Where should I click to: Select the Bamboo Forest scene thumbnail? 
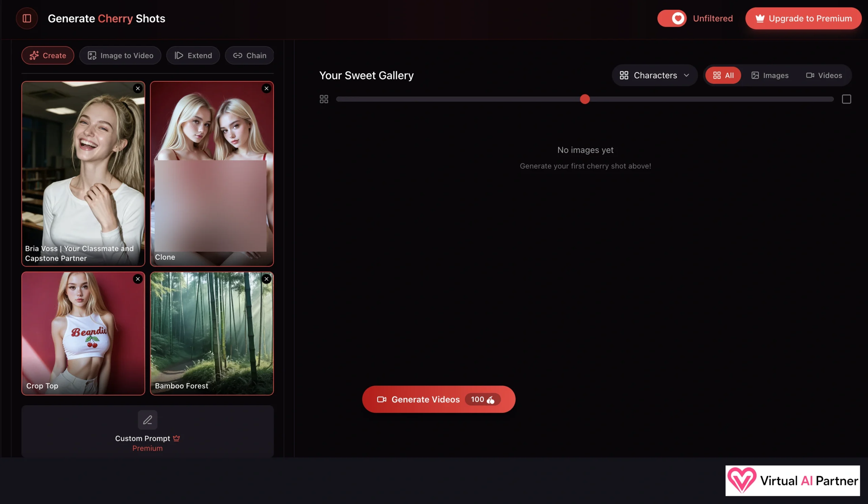pos(212,333)
